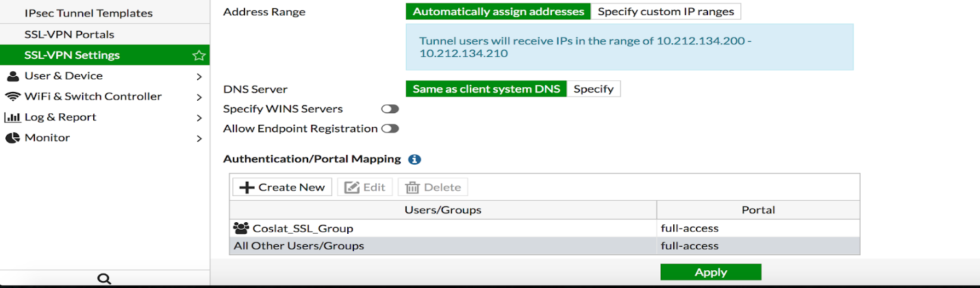The width and height of the screenshot is (980, 288).
Task: Click the Log & Report chart icon
Action: [12, 117]
